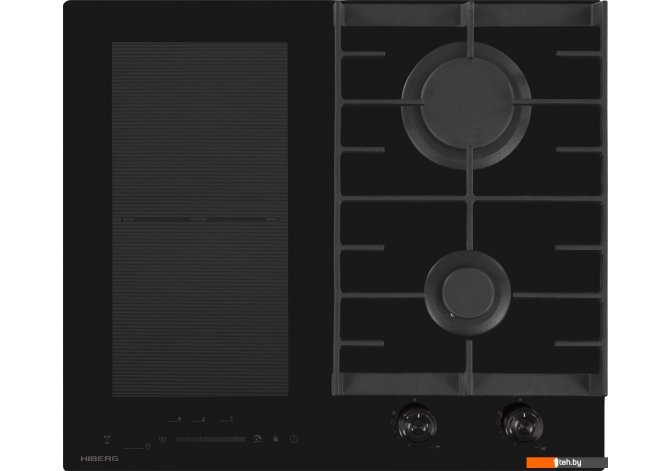Adjust the touch power level slider
The image size is (670, 471).
[x=208, y=438]
